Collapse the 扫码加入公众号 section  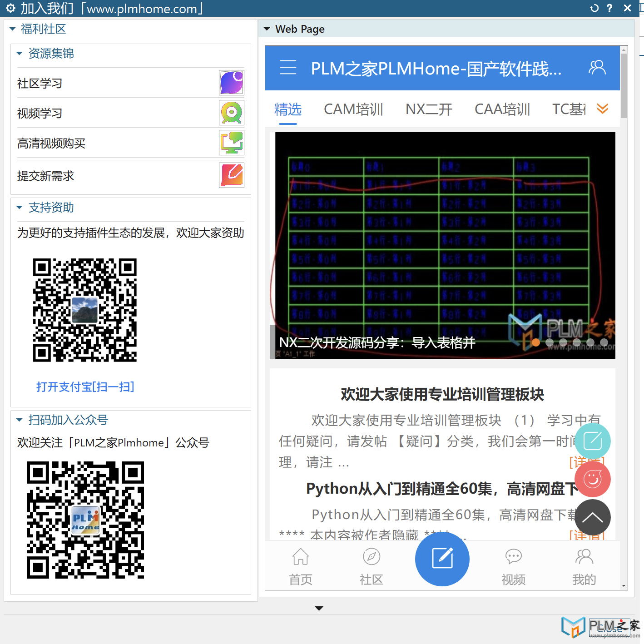(19, 419)
